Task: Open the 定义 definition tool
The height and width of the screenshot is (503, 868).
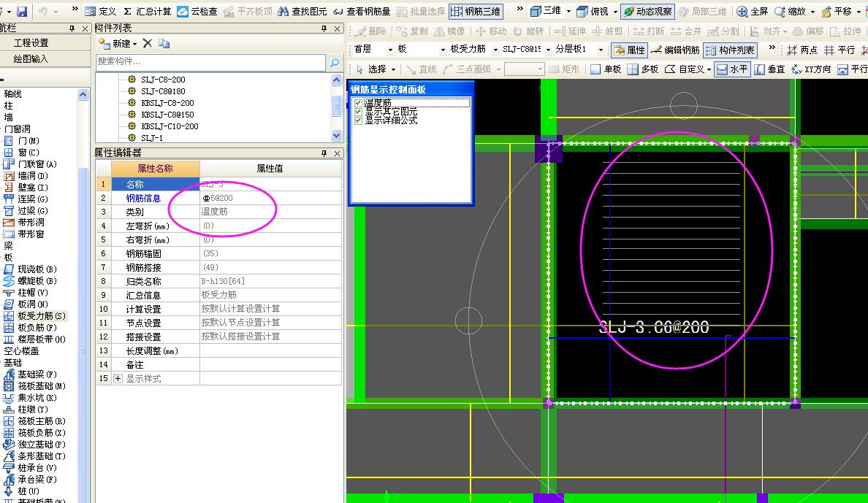Action: [101, 11]
